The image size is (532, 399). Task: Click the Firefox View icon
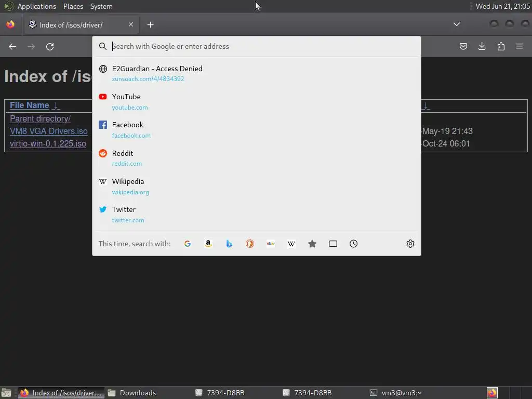(x=10, y=24)
